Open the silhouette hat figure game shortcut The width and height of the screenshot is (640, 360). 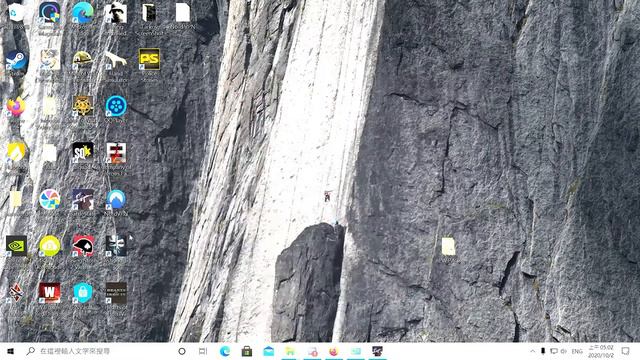point(116,13)
